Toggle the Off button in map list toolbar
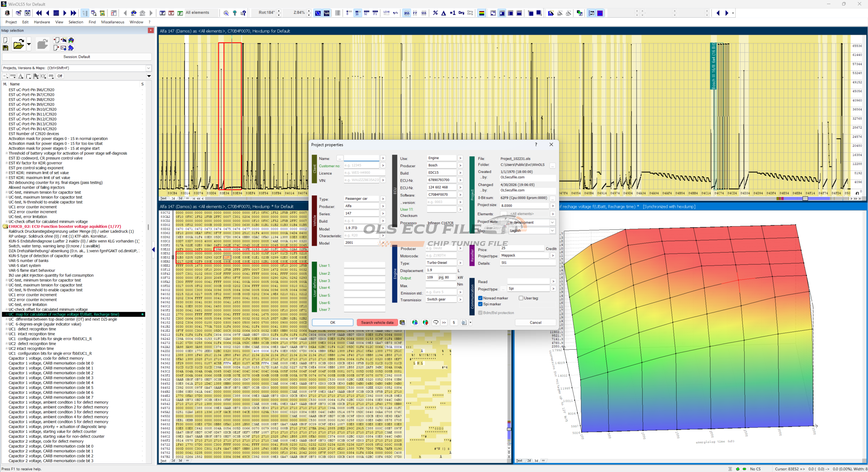Image resolution: width=868 pixels, height=472 pixels. (60, 76)
